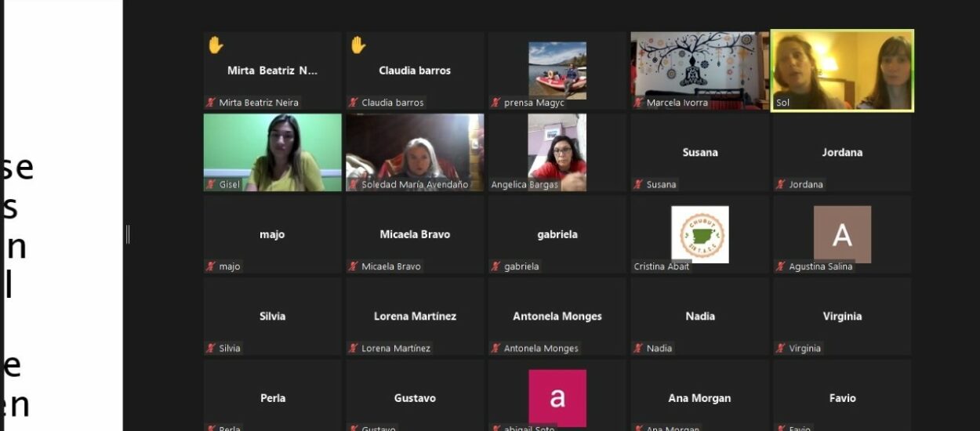Click muted mic icon beside Mirta Beatriz Neira label
This screenshot has width=980, height=431.
(x=211, y=103)
